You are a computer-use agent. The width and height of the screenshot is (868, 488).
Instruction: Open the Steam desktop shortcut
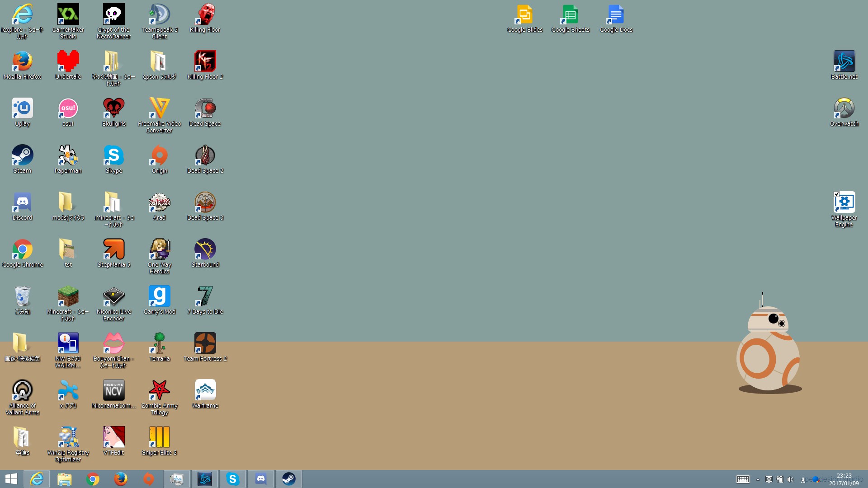coord(22,155)
